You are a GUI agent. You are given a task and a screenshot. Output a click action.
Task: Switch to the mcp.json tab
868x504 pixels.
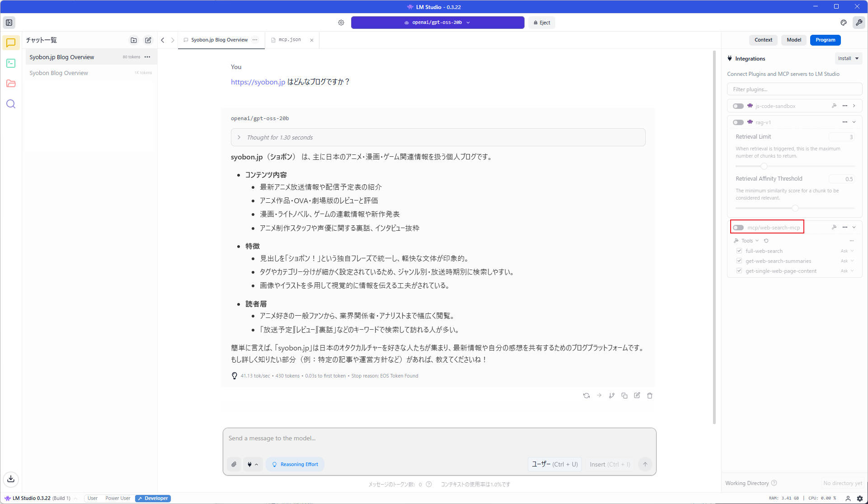pos(289,40)
